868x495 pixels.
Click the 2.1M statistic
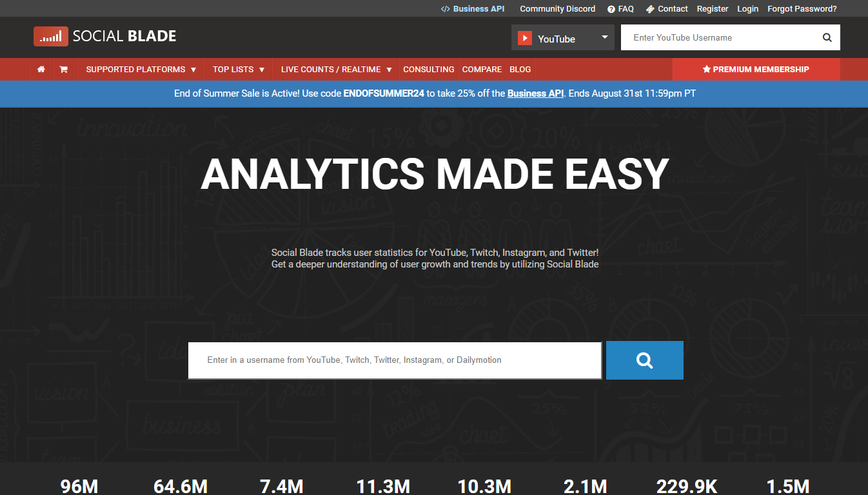coord(586,486)
